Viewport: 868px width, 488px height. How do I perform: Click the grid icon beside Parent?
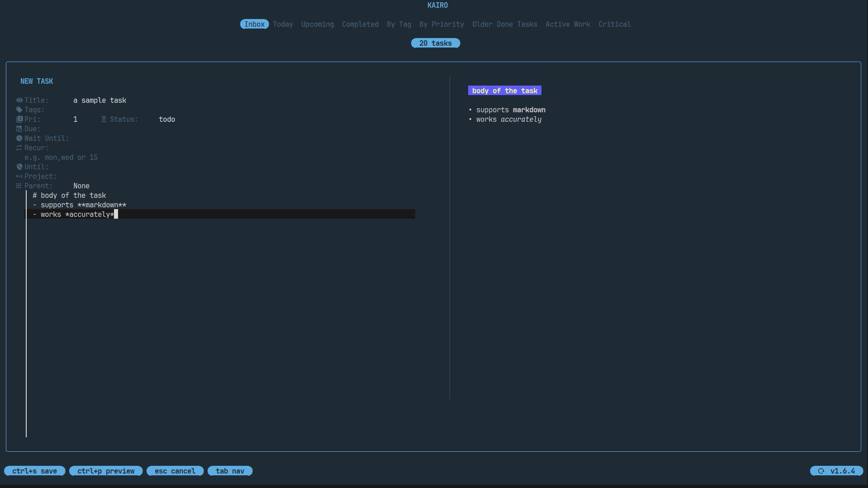tap(19, 186)
